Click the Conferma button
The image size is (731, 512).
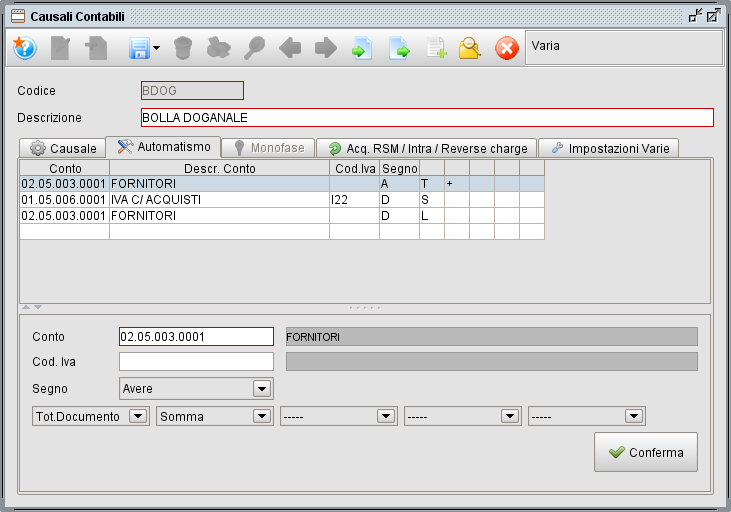click(646, 452)
